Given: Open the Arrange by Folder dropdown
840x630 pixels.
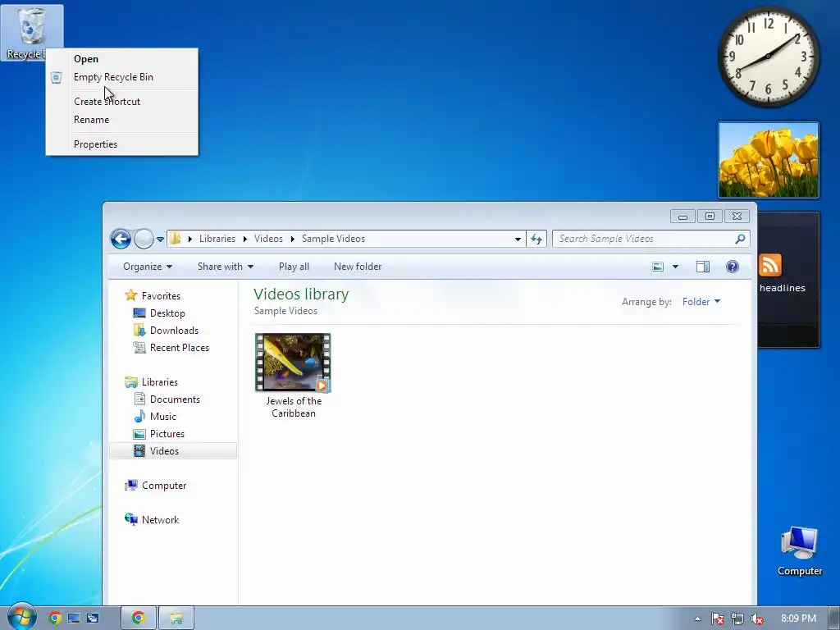Looking at the screenshot, I should pyautogui.click(x=701, y=302).
